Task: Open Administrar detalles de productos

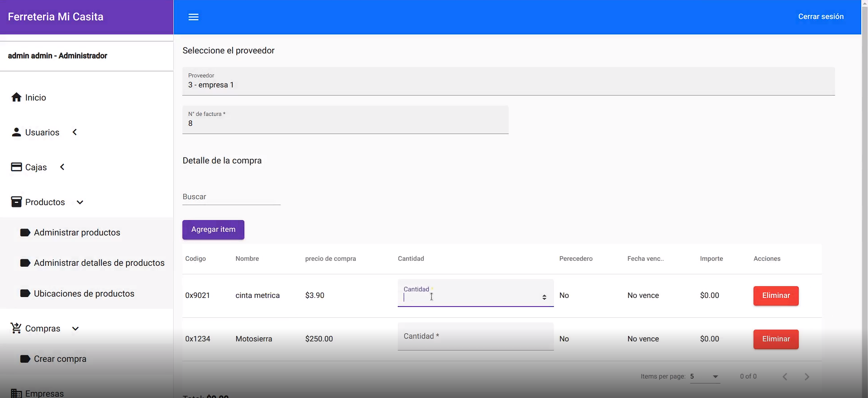Action: (x=99, y=263)
